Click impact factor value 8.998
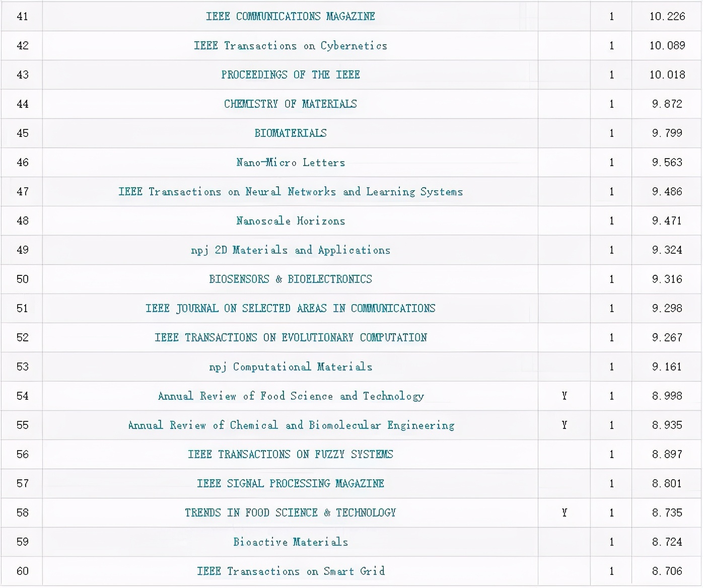This screenshot has height=588, width=703. click(667, 396)
